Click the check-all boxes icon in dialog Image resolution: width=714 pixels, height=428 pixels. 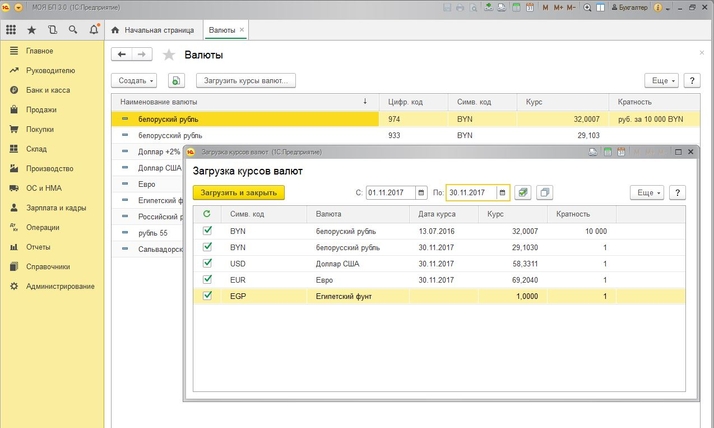(523, 192)
